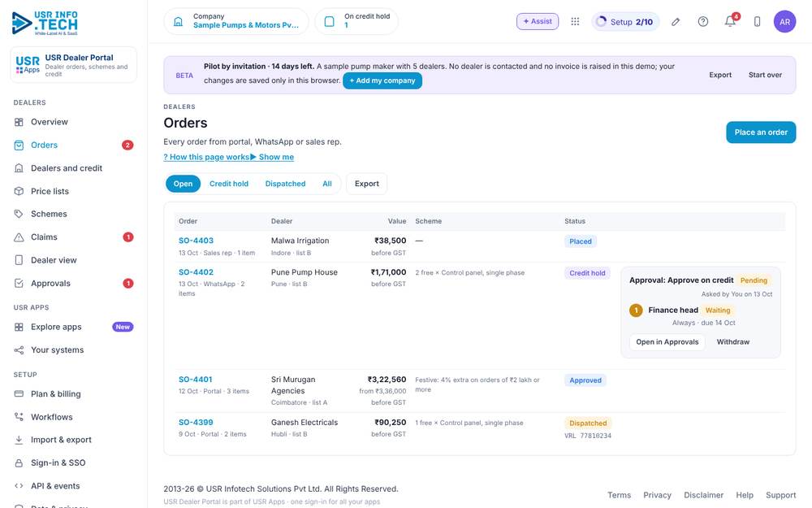Viewport: 812px width, 508px height.
Task: Click the Add my company button
Action: pos(382,80)
